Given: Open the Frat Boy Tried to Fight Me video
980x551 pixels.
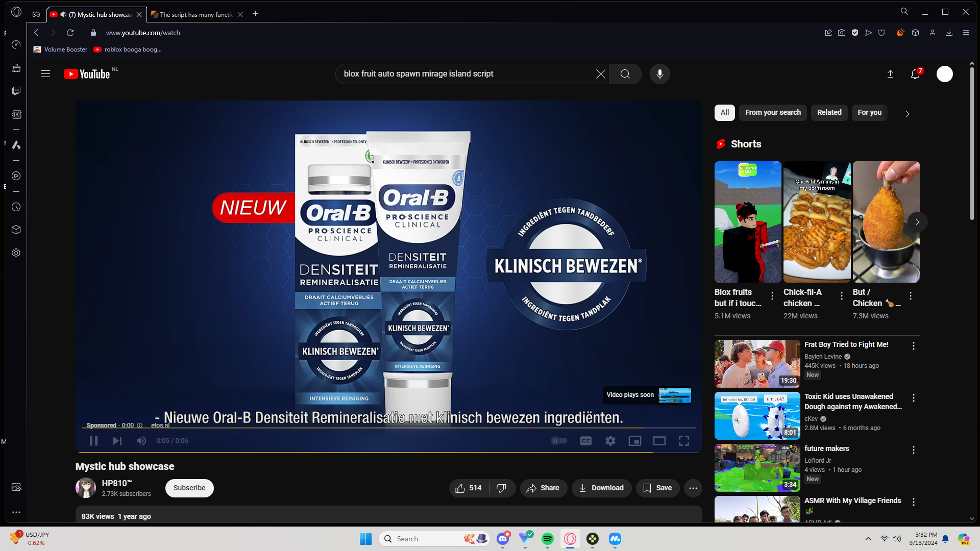Looking at the screenshot, I should point(757,364).
